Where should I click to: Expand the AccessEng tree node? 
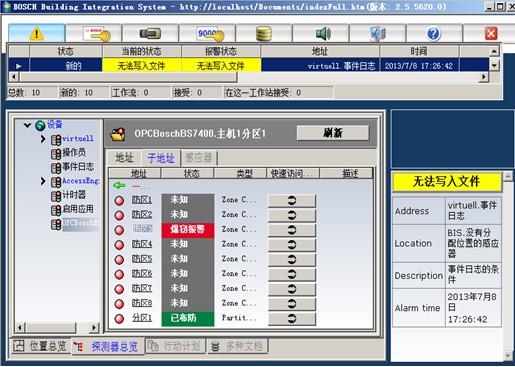pyautogui.click(x=43, y=181)
